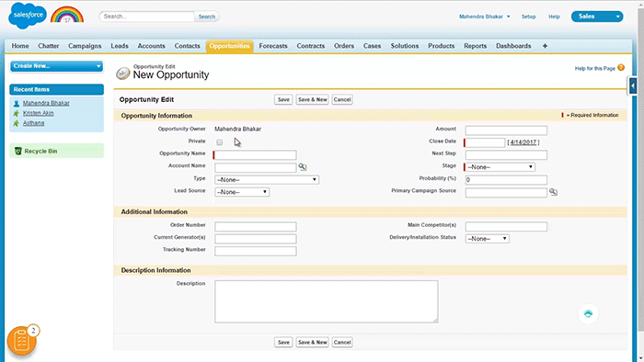Focus the Opportunity Name field
The image size is (644, 362).
(x=256, y=155)
